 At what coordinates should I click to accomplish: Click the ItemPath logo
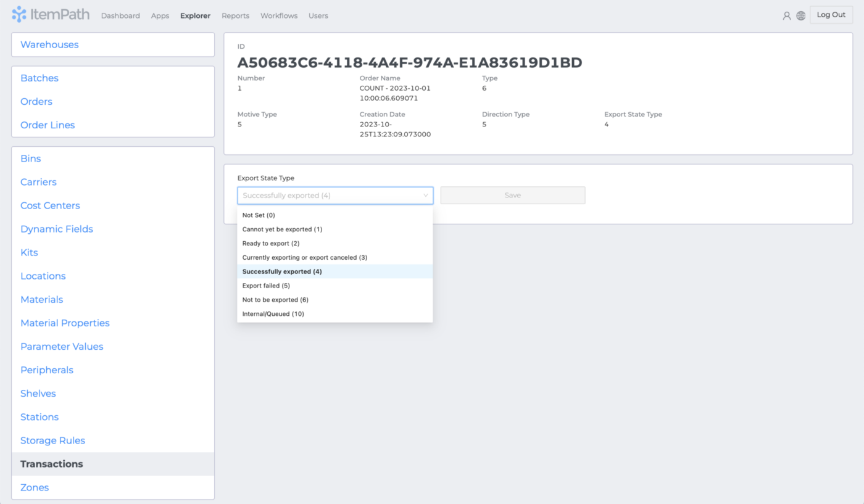tap(51, 14)
